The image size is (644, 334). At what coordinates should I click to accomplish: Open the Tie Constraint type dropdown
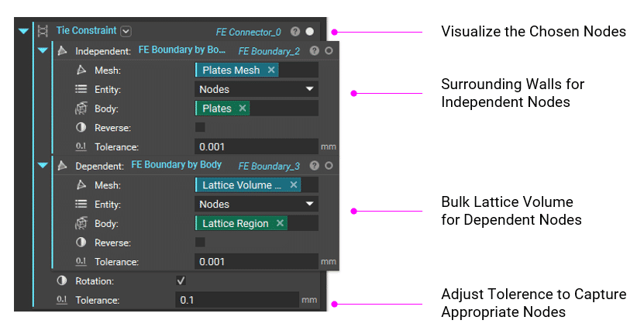[126, 31]
